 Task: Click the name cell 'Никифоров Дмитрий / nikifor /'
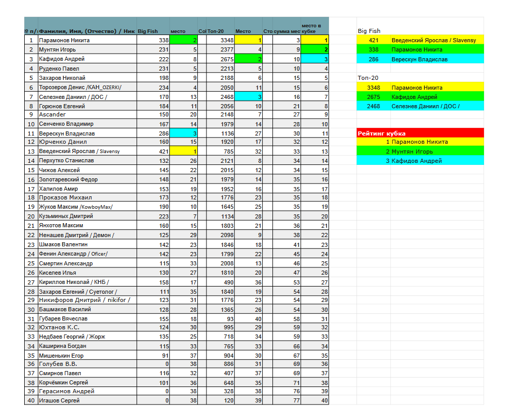point(87,300)
